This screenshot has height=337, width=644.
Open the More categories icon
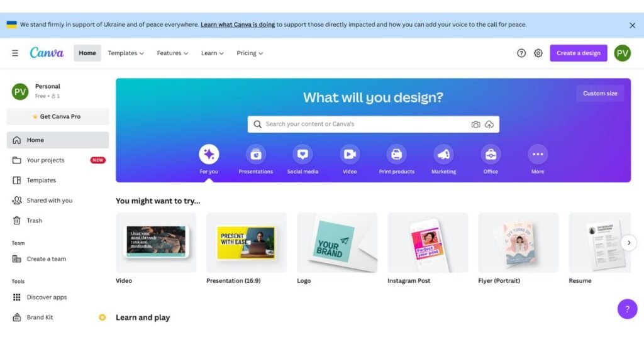click(538, 154)
